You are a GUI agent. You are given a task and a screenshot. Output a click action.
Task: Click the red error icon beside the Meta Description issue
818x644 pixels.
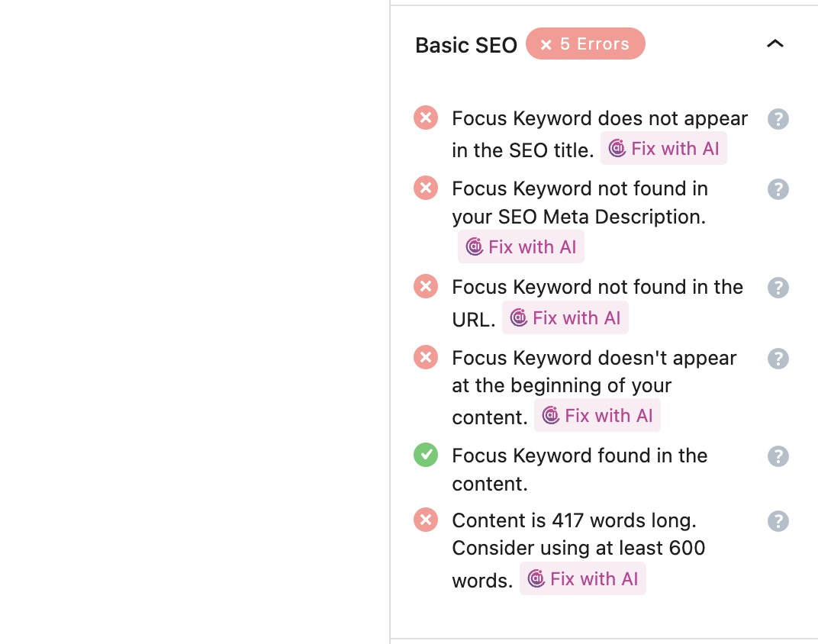(x=426, y=188)
